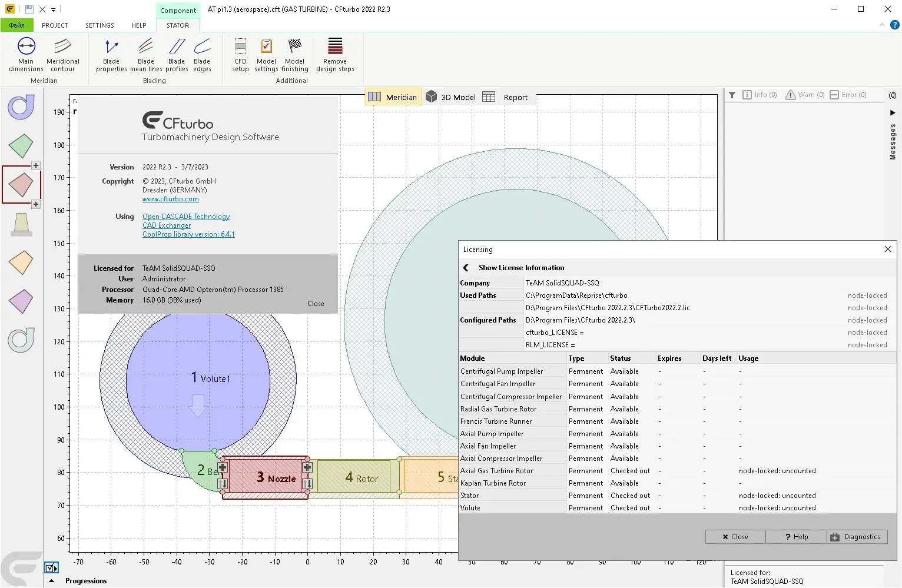Select Centrifugal Pump Impeller row

point(677,371)
